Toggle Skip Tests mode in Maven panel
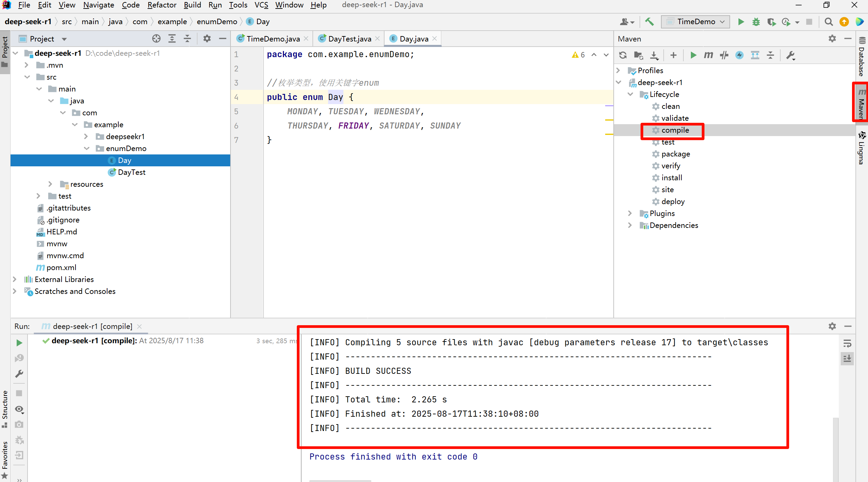Viewport: 868px width, 482px height. coord(724,55)
